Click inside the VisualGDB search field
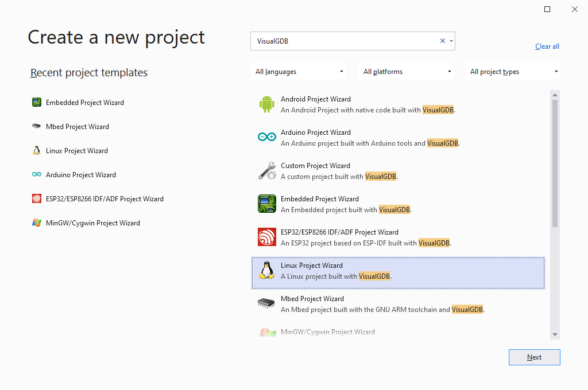Image resolution: width=588 pixels, height=390 pixels. click(x=345, y=41)
